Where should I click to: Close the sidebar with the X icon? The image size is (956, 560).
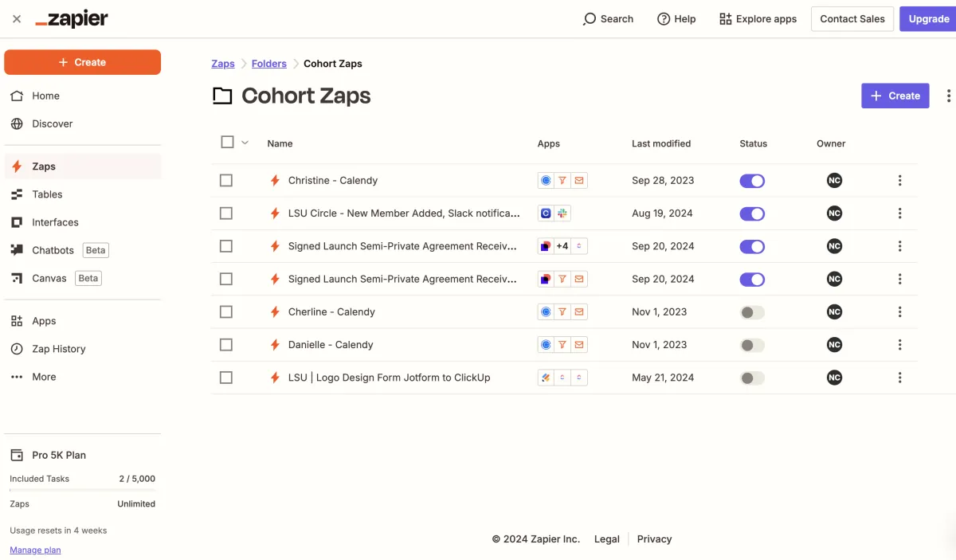(17, 19)
